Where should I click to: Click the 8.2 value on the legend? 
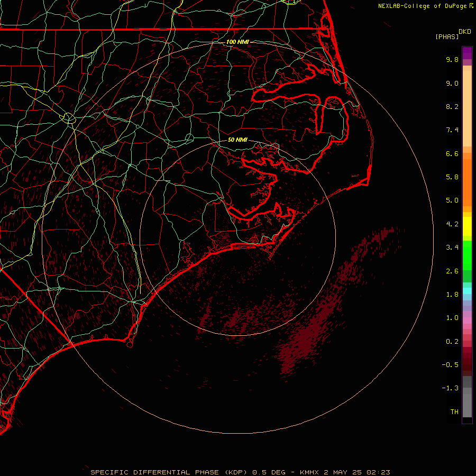pyautogui.click(x=452, y=106)
